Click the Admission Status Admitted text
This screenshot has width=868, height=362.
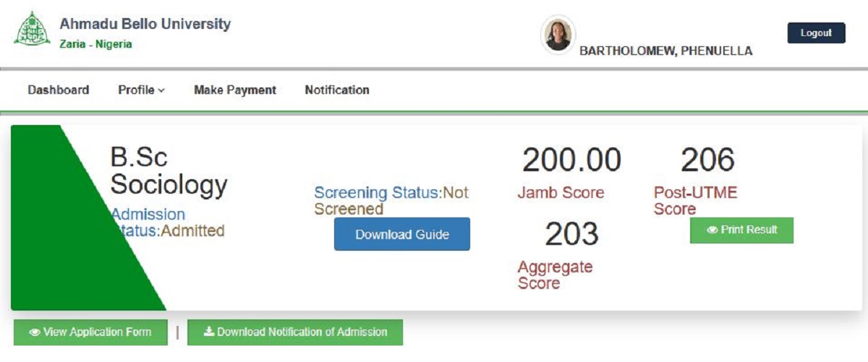[168, 223]
